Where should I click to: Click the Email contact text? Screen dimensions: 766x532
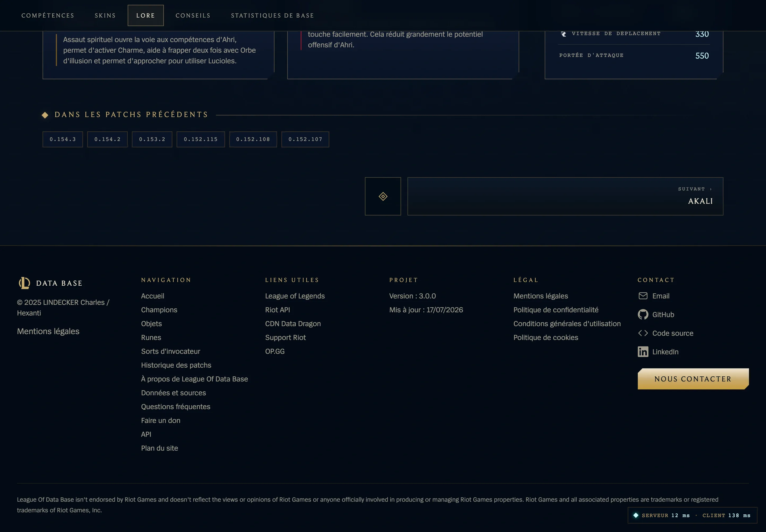[x=661, y=296]
